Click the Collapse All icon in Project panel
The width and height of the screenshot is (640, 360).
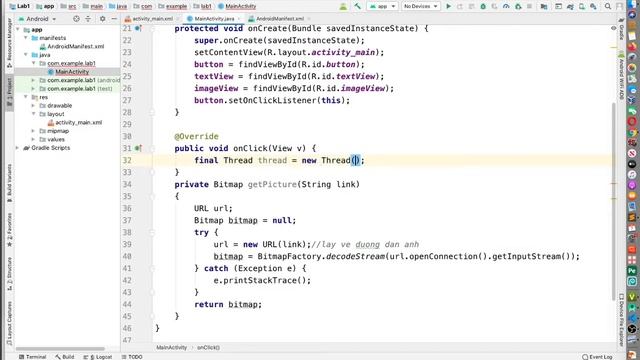pos(88,19)
